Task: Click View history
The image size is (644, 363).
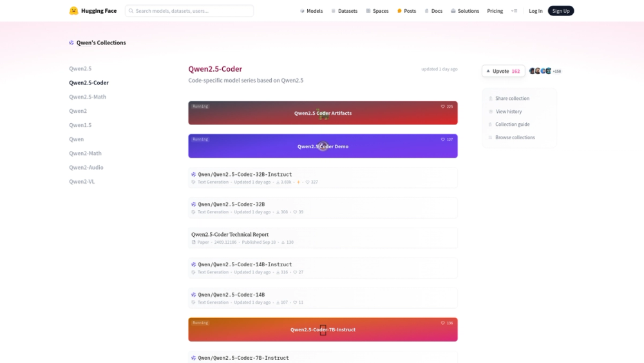Action: point(509,112)
